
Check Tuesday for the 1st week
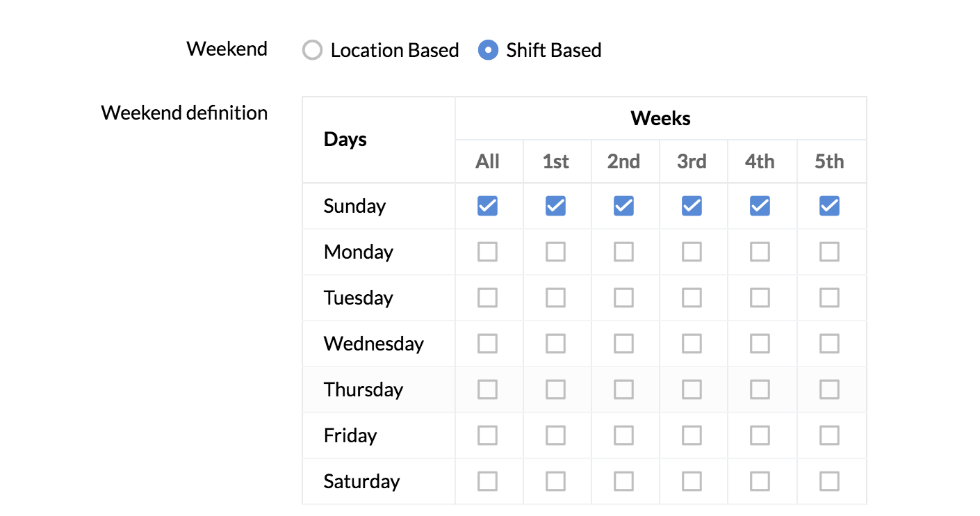(555, 298)
